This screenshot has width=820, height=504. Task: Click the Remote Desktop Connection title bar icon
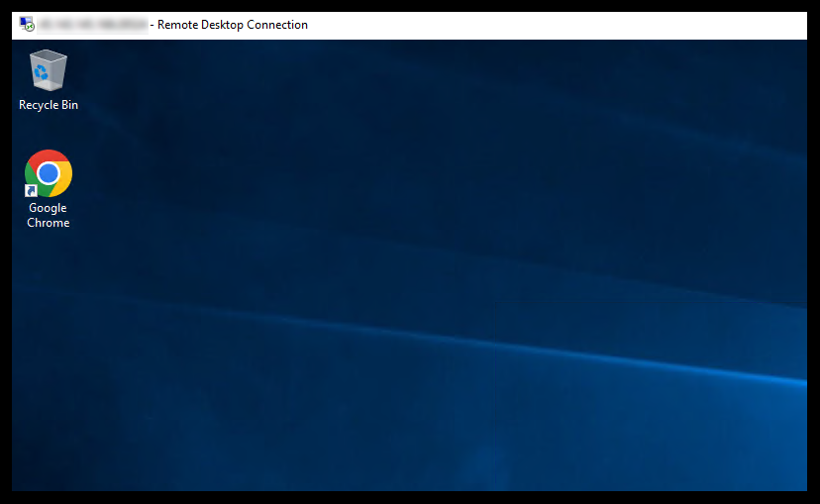[x=27, y=25]
